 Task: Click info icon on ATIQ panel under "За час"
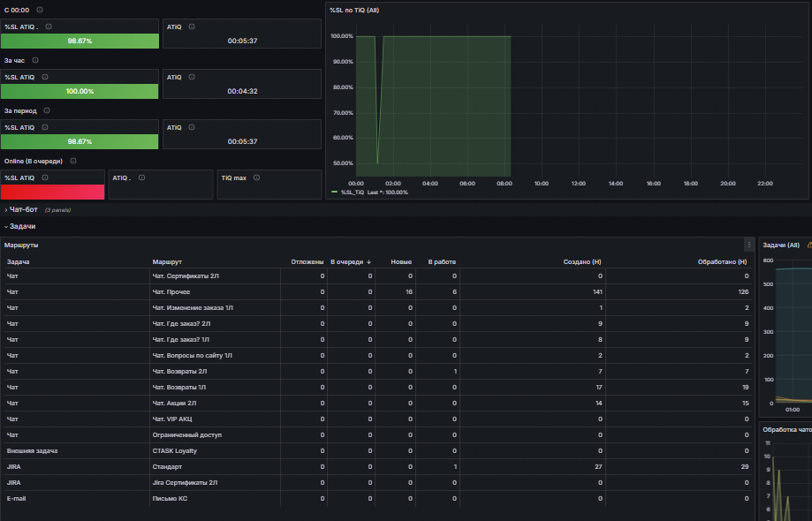[192, 77]
